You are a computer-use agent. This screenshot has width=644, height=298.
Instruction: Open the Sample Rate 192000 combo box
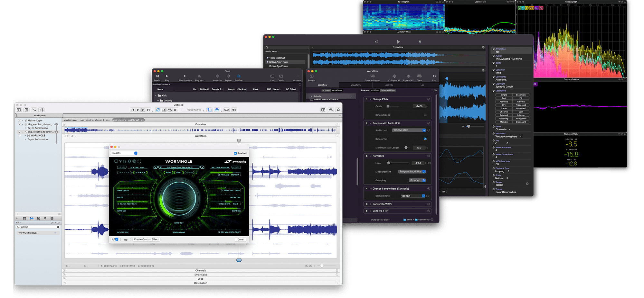[413, 196]
